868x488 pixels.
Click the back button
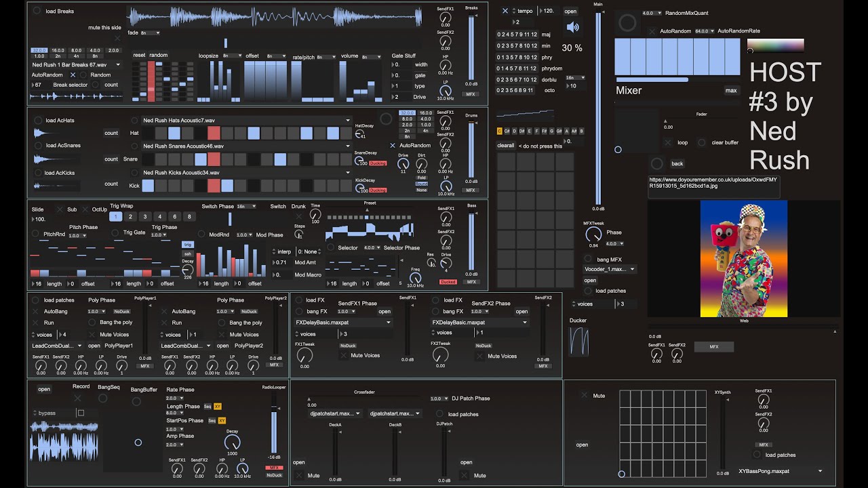pos(677,163)
